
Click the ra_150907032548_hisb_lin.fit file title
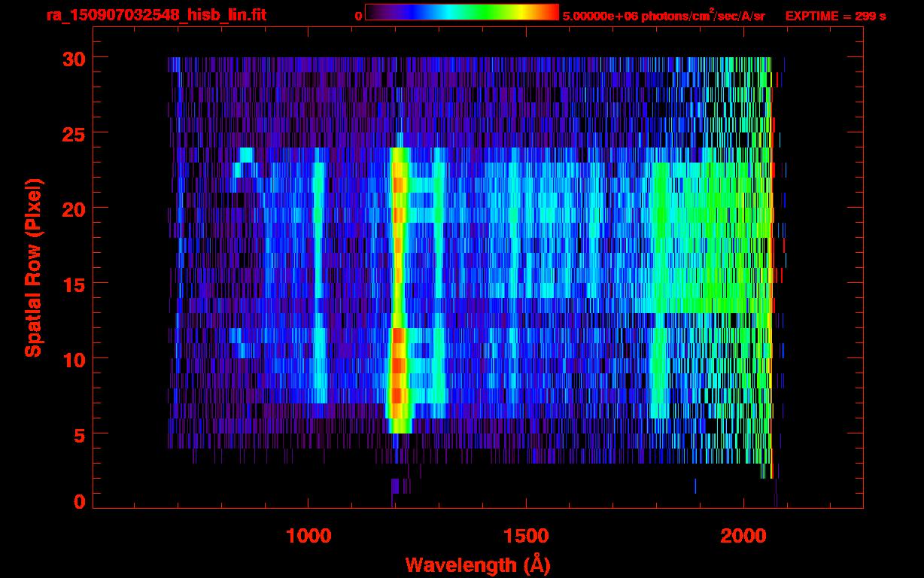click(156, 15)
